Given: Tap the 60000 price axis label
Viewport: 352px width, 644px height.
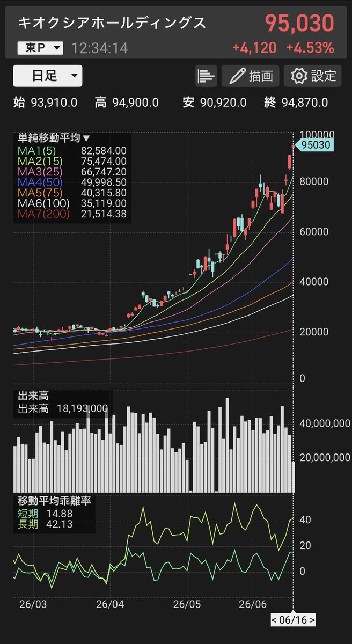Looking at the screenshot, I should 314,232.
